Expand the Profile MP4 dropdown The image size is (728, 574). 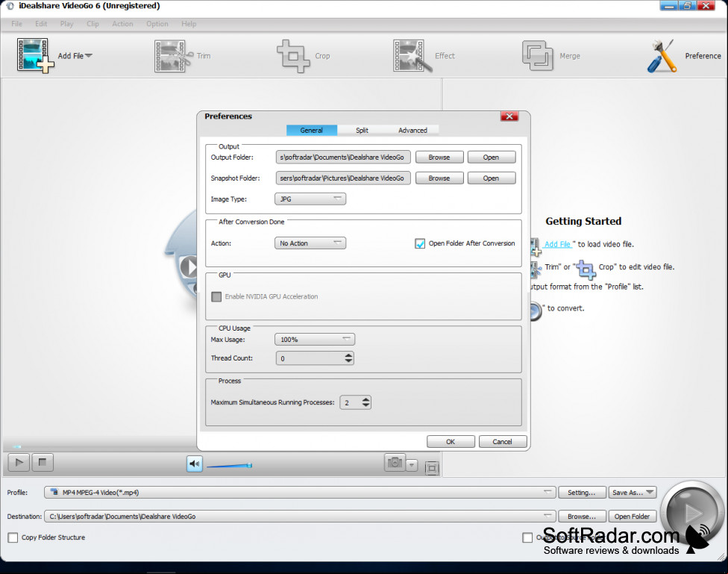coord(300,492)
